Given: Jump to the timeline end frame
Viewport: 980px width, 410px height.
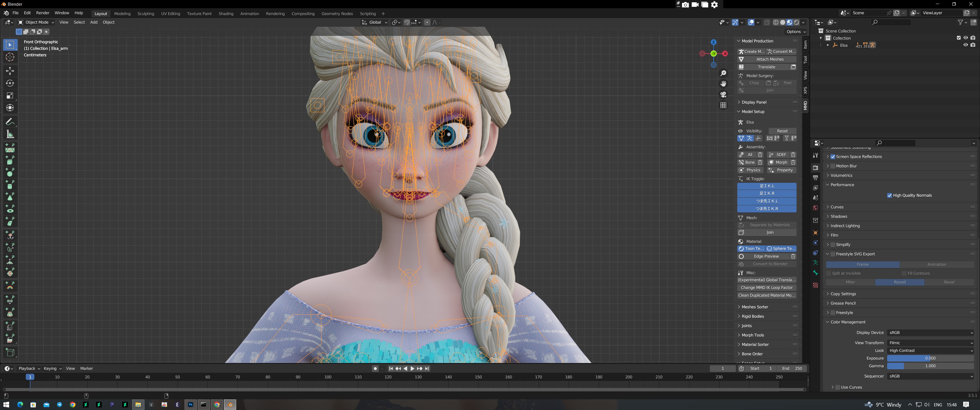Looking at the screenshot, I should point(427,368).
